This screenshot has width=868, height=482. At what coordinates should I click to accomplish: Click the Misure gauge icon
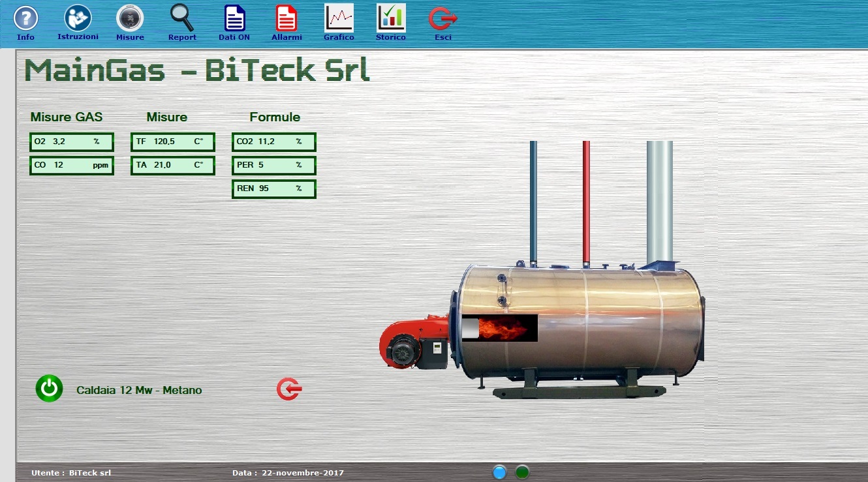point(130,18)
